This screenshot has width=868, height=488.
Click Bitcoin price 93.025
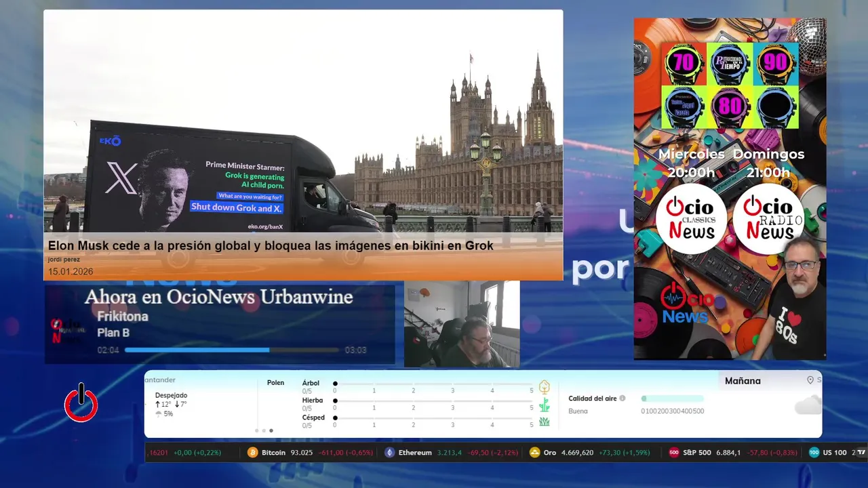tap(302, 453)
